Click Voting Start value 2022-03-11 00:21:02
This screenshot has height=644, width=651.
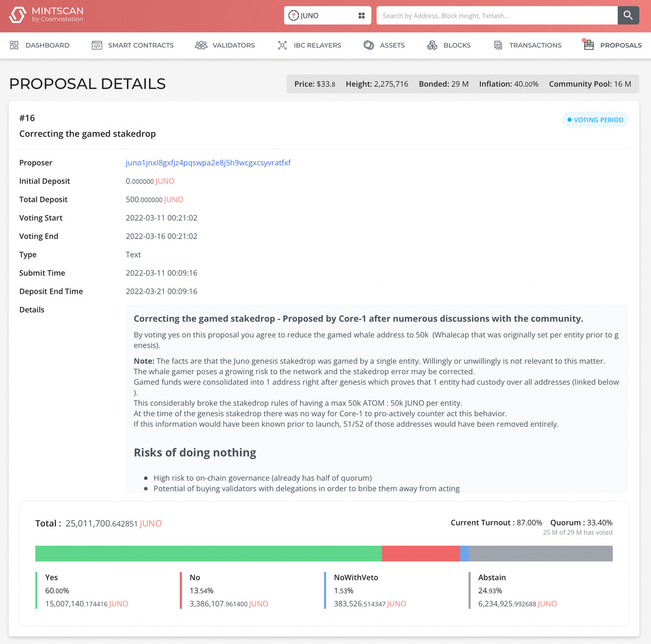[162, 218]
